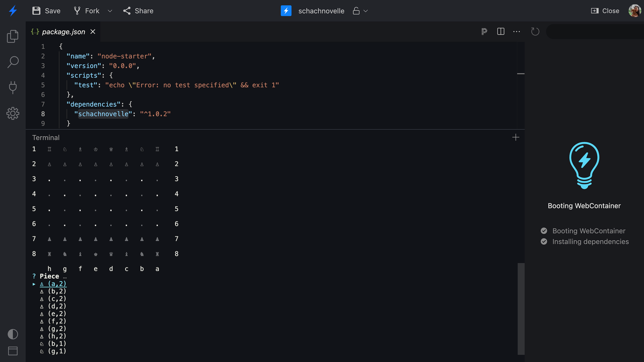Viewport: 644px width, 362px height.
Task: Click the Piece prompt label in terminal
Action: click(x=49, y=276)
